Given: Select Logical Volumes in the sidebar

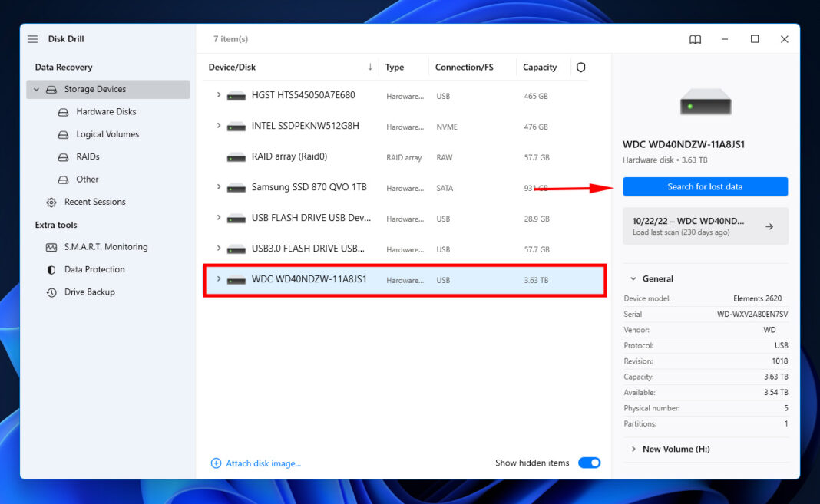Looking at the screenshot, I should click(x=107, y=134).
